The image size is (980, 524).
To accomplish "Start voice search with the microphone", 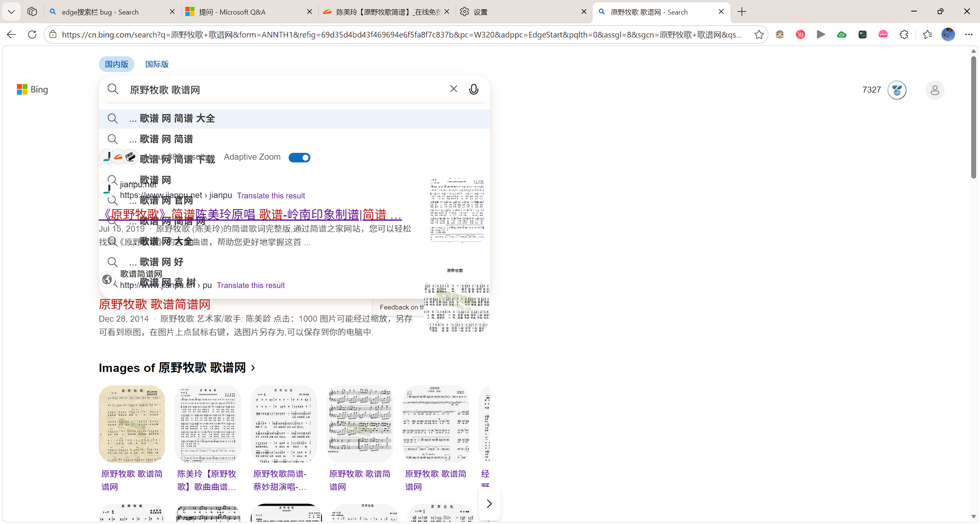I will pos(474,89).
